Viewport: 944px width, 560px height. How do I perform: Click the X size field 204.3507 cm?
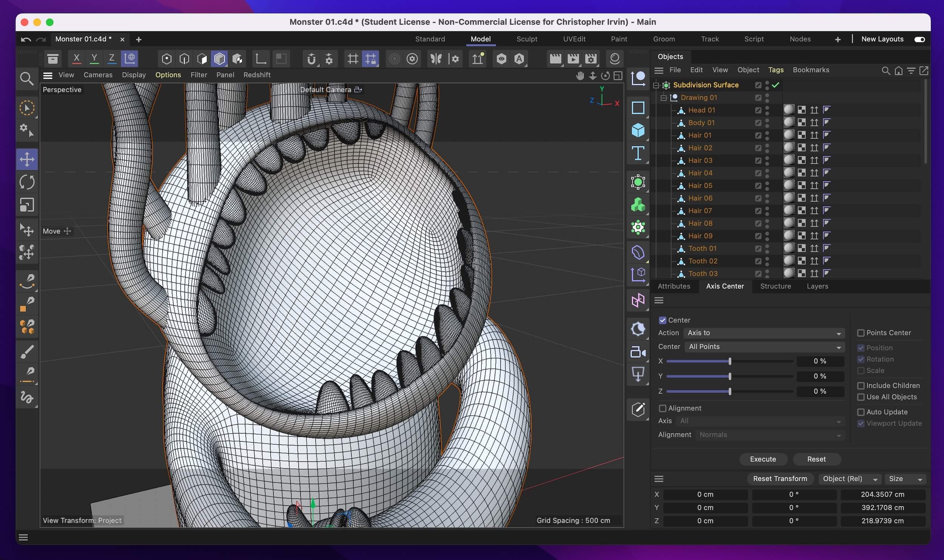882,494
